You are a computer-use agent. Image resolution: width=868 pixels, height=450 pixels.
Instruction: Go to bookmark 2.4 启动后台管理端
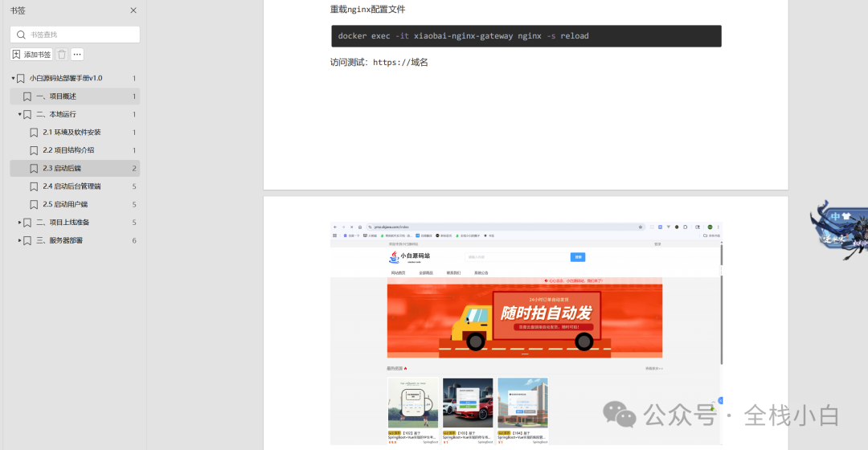click(72, 186)
